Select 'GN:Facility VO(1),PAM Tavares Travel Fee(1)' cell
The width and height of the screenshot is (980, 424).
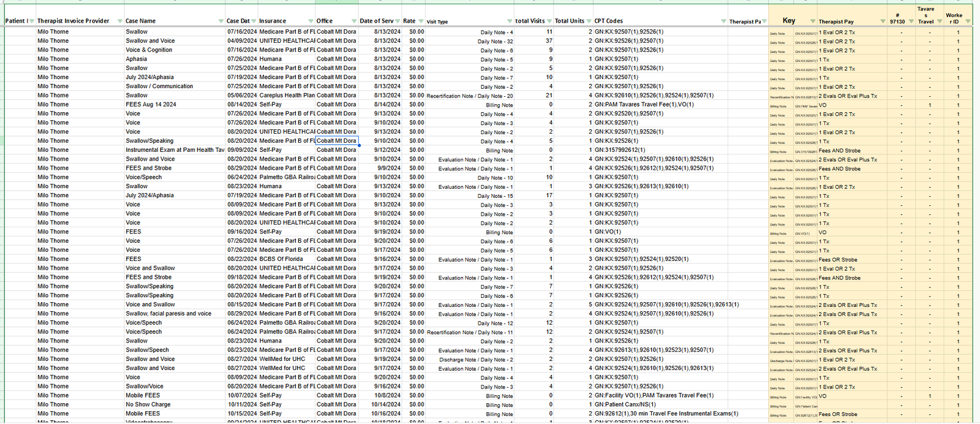click(x=660, y=396)
